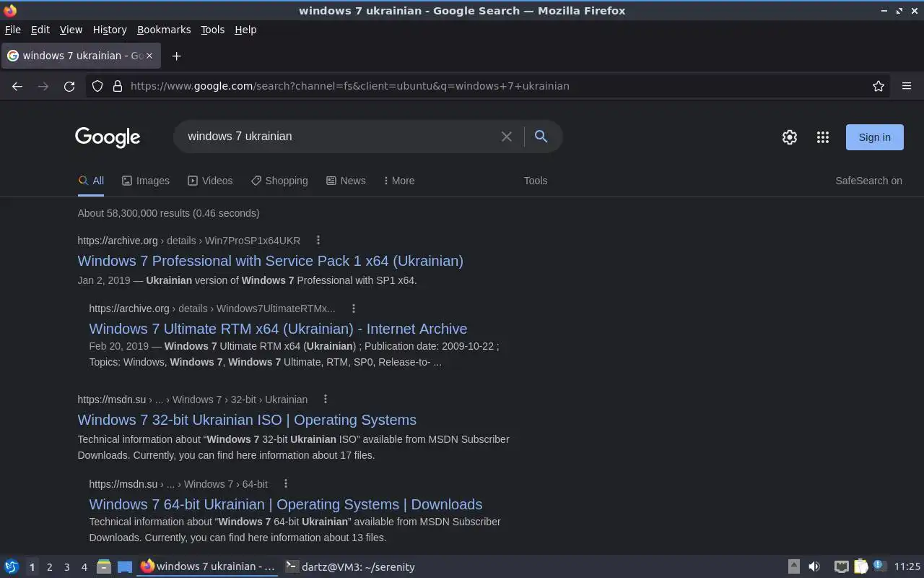
Task: Close the 'windows 7 ukrainian' tab
Action: click(149, 56)
